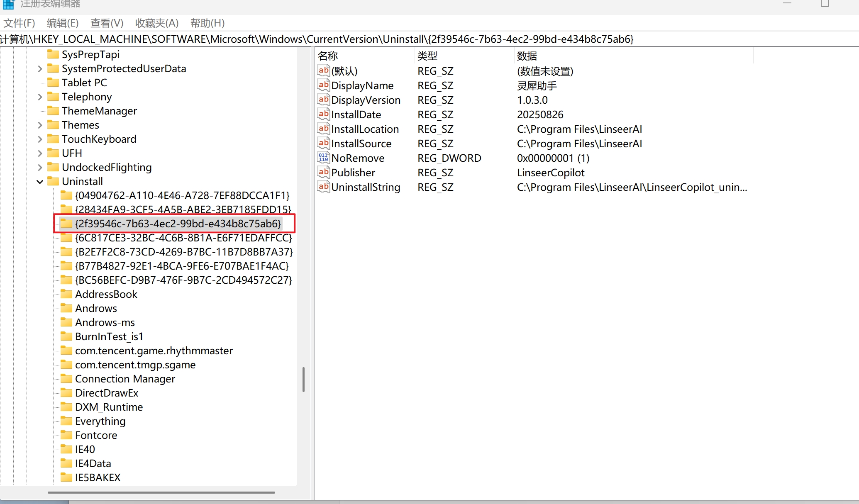Screen dimensions: 859x504
Task: Click the DisplayName string value icon
Action: point(323,85)
